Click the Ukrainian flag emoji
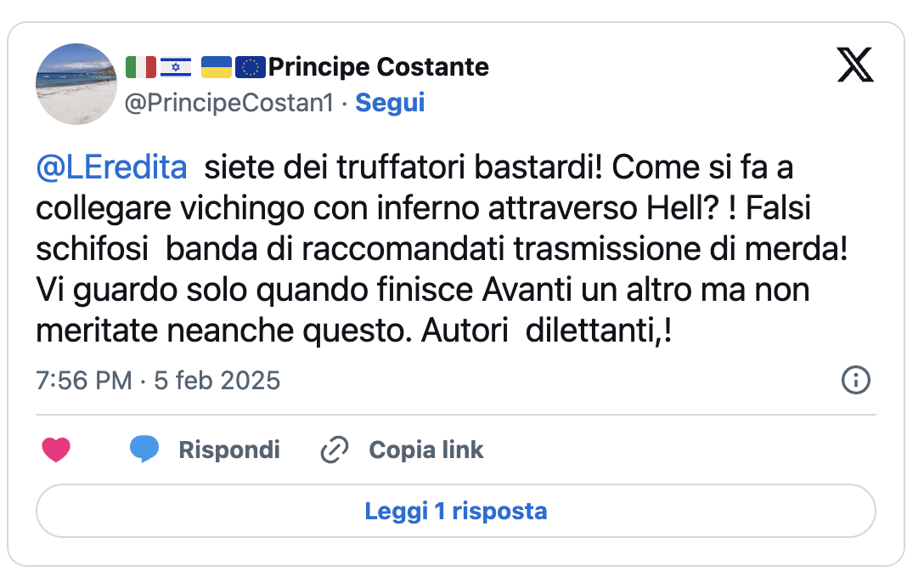Screen dimensions: 924x583 point(217,67)
